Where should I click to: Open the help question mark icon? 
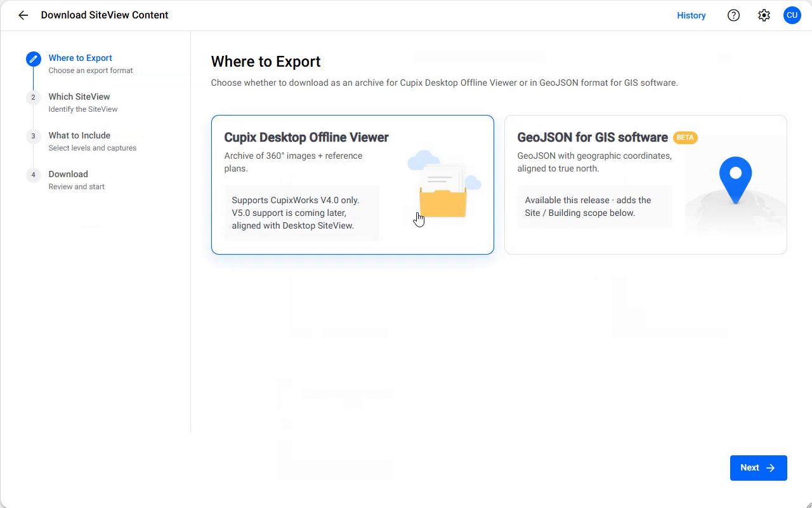tap(733, 15)
